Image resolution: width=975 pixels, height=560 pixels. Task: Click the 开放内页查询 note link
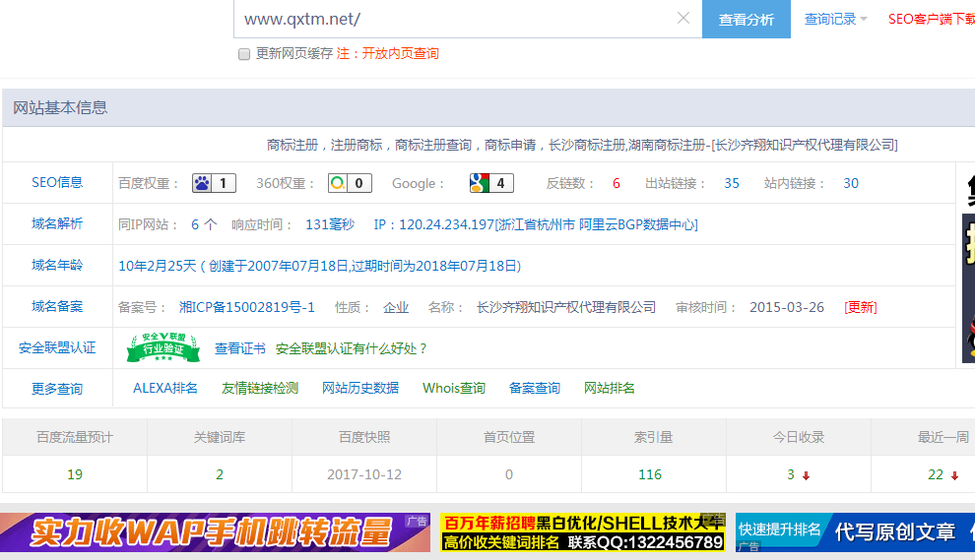(x=401, y=53)
